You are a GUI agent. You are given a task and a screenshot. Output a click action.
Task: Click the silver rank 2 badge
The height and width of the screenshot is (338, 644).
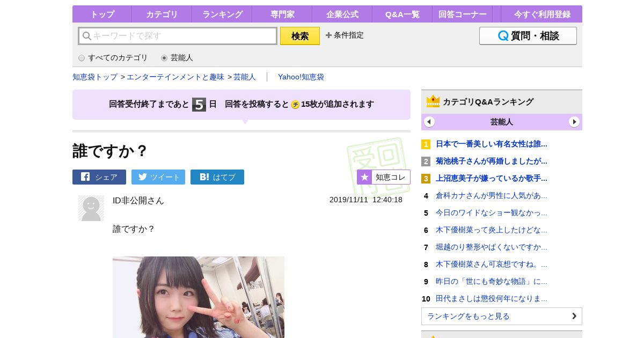(426, 161)
